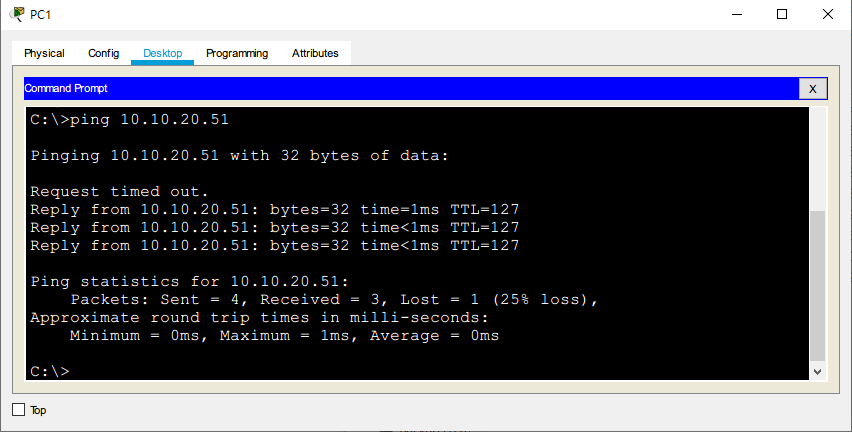Click the 'Request timed out.' line
The image size is (852, 432).
119,191
